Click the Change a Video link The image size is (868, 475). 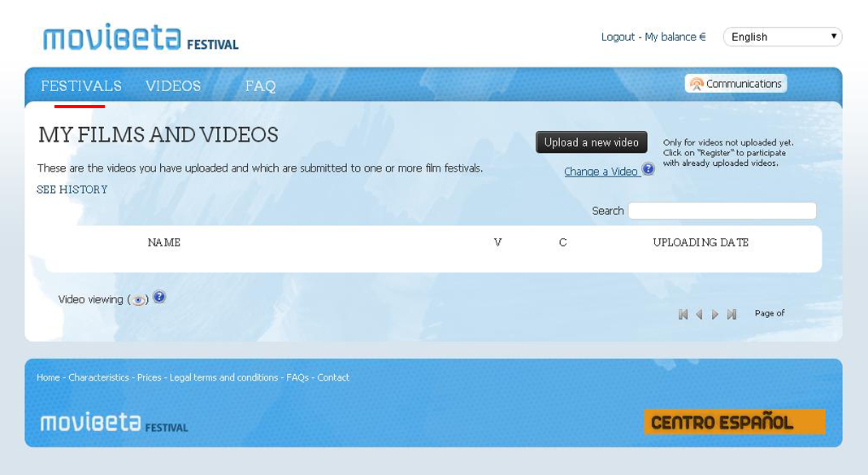[601, 172]
